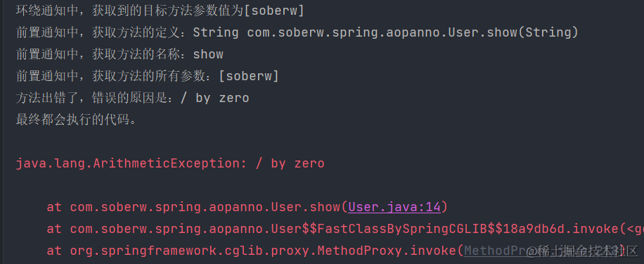Click the truncated '<g' text after the invoke( frame
The height and width of the screenshot is (264, 644).
tap(635, 229)
